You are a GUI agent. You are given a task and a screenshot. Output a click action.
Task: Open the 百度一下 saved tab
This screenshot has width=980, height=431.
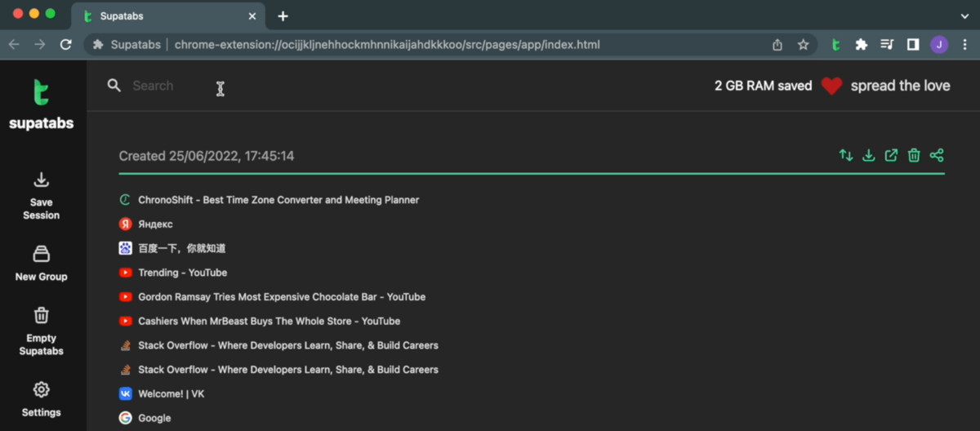pyautogui.click(x=181, y=248)
